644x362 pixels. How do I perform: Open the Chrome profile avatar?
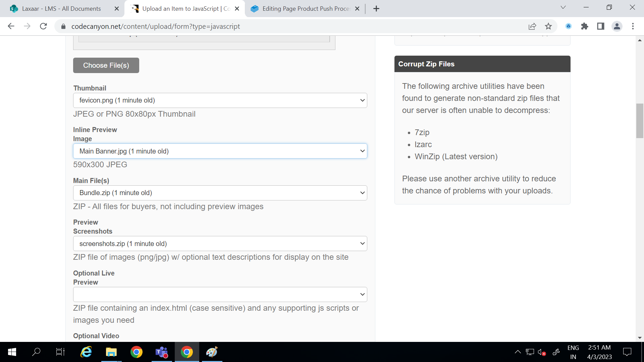pyautogui.click(x=617, y=26)
